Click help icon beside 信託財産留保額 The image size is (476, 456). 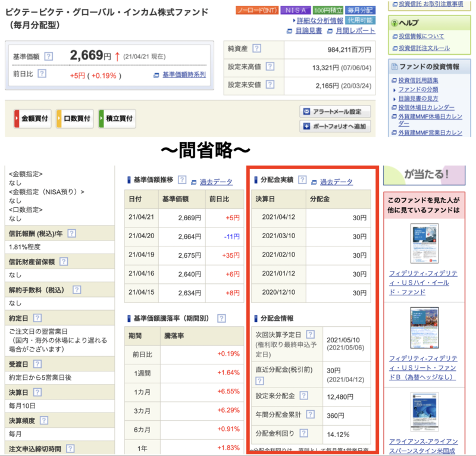point(64,261)
